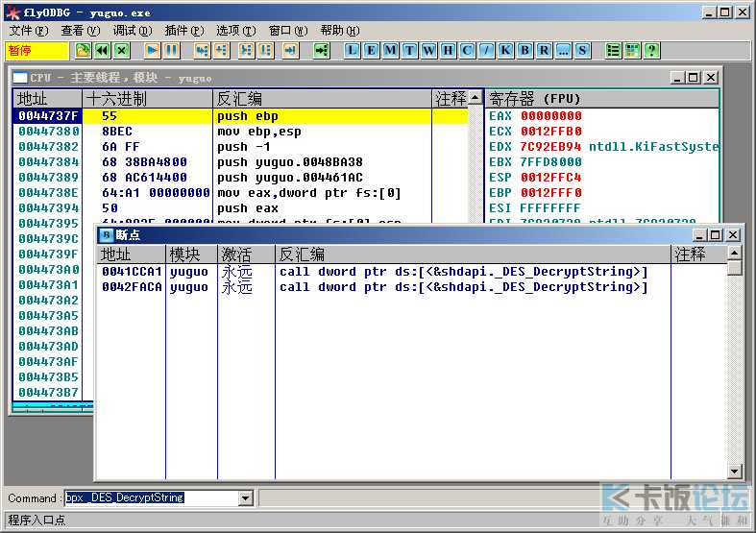This screenshot has height=533, width=756.
Task: Select breakpoint row at address 0042FACA
Action: pos(373,287)
